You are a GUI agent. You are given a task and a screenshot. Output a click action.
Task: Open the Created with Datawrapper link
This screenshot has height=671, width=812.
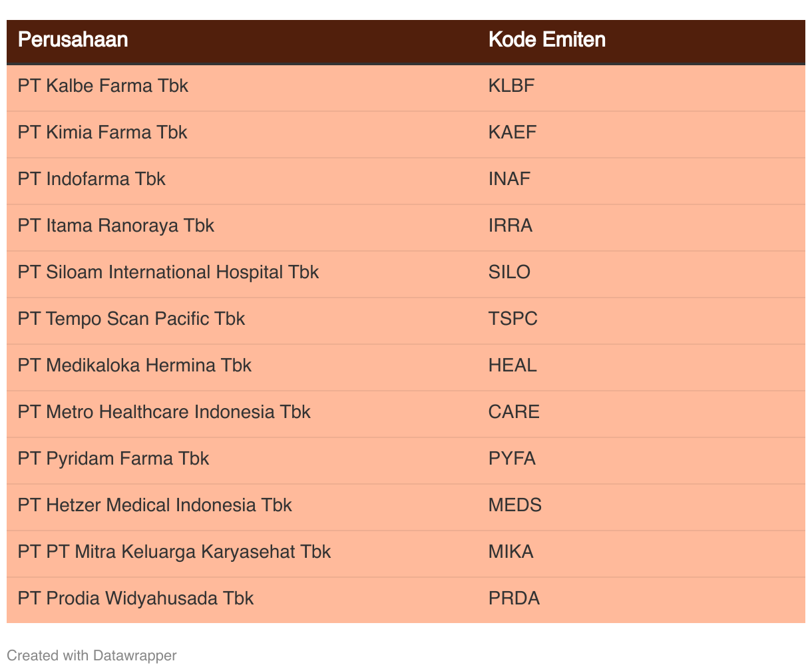coord(91,656)
